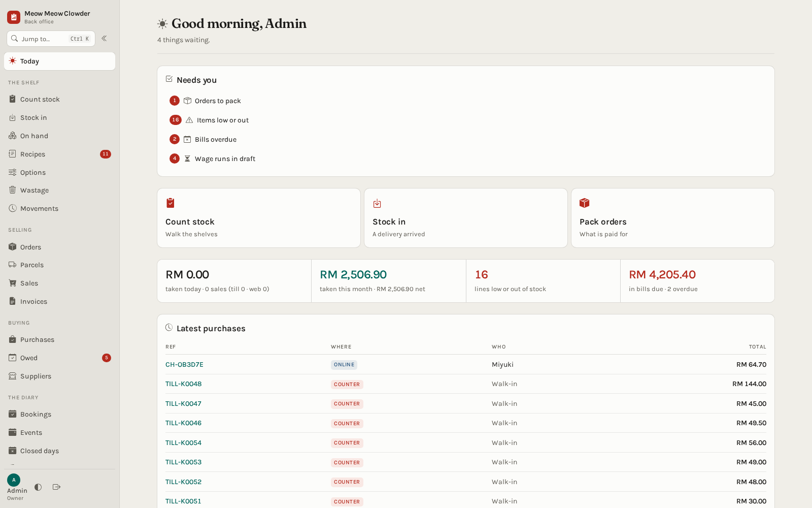Image resolution: width=812 pixels, height=508 pixels.
Task: Click the clock icon beside Latest purchases
Action: (x=169, y=328)
